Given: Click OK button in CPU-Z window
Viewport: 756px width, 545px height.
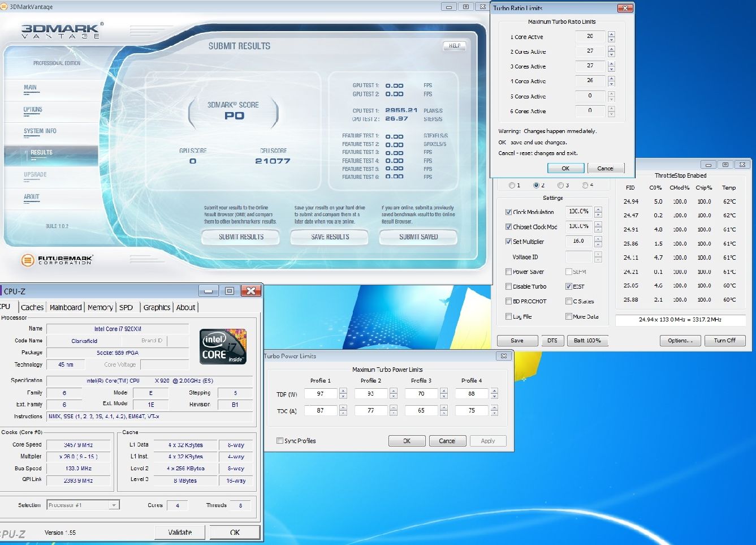Looking at the screenshot, I should coord(235,533).
